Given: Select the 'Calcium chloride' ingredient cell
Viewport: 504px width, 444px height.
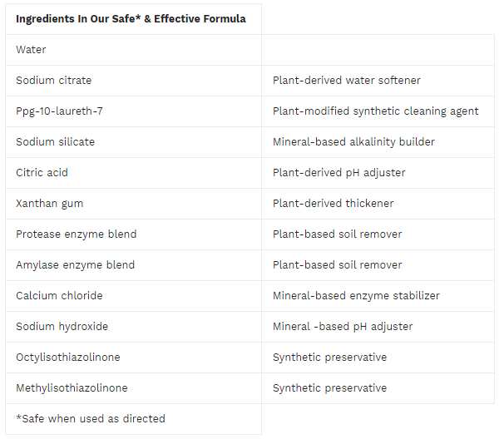Looking at the screenshot, I should (59, 296).
